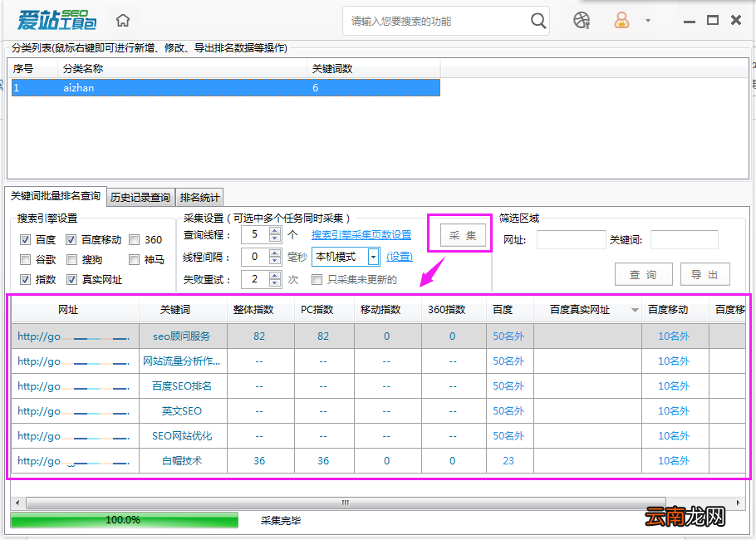This screenshot has width=756, height=540.
Task: Toggle the 百度移动 checkbox
Action: 71,239
